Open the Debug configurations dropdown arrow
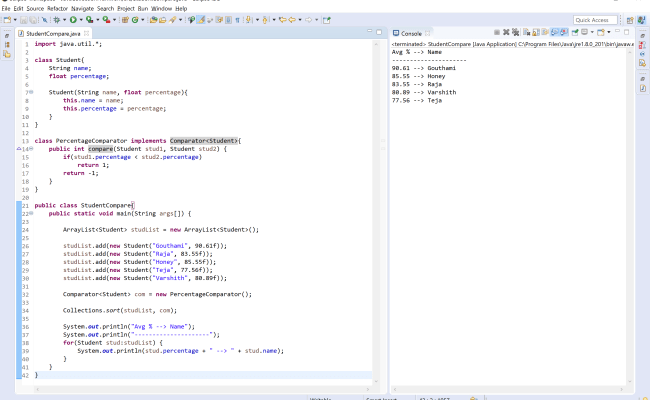Image resolution: width=650 pixels, height=400 pixels. (x=64, y=20)
